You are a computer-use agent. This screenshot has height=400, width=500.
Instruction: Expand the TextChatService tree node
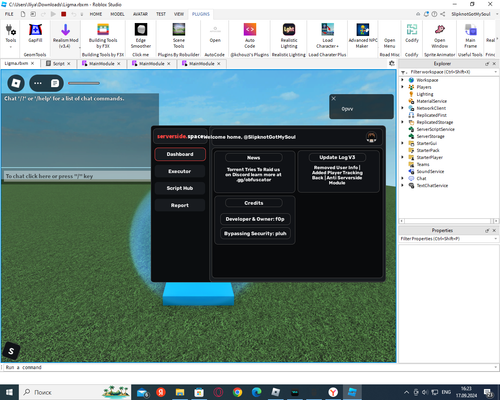[x=402, y=185]
